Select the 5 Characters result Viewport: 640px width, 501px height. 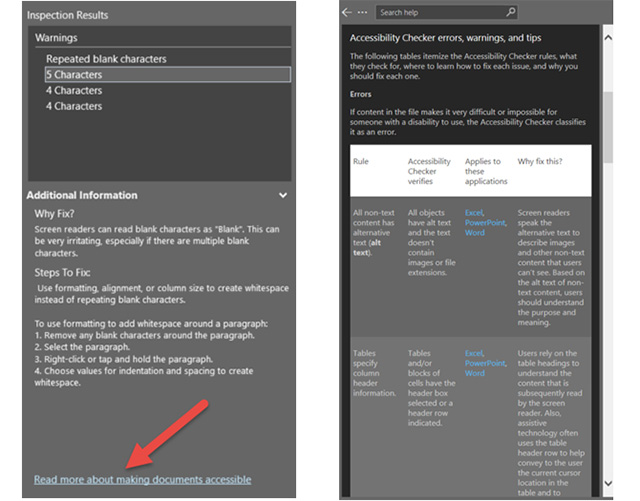[74, 75]
